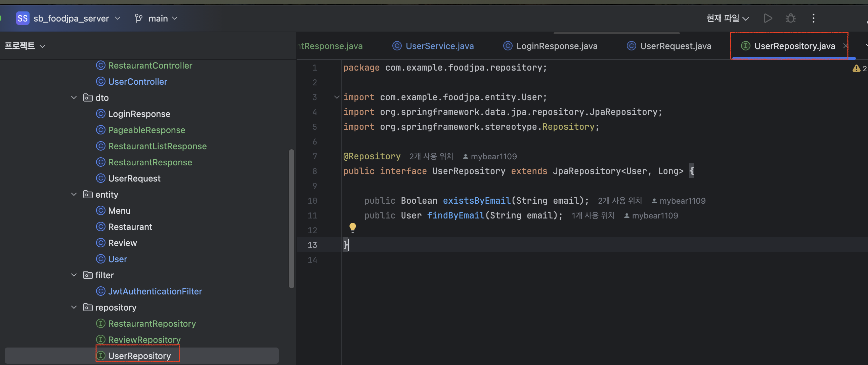Click the light bulb intention icon
The height and width of the screenshot is (365, 868).
(352, 228)
